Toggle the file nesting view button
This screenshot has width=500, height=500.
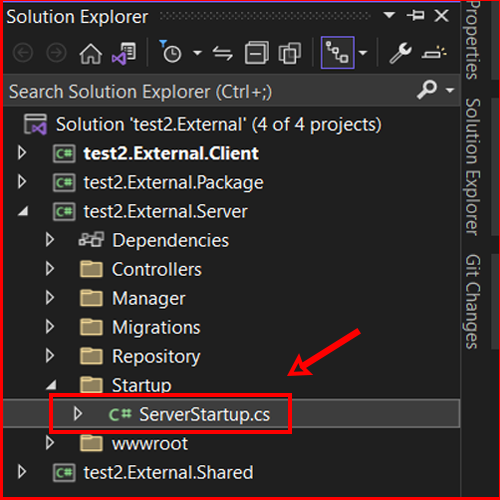click(337, 53)
